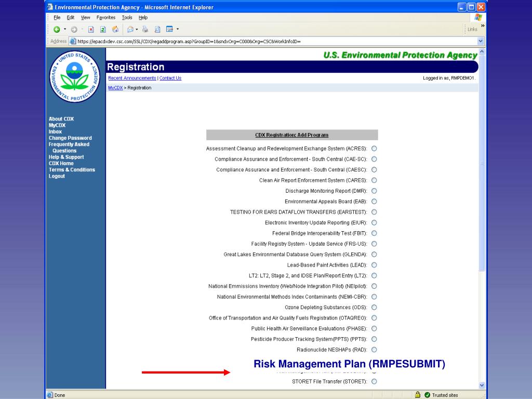Image resolution: width=532 pixels, height=399 pixels.
Task: Click the Stop loading toolbar icon
Action: click(x=91, y=30)
